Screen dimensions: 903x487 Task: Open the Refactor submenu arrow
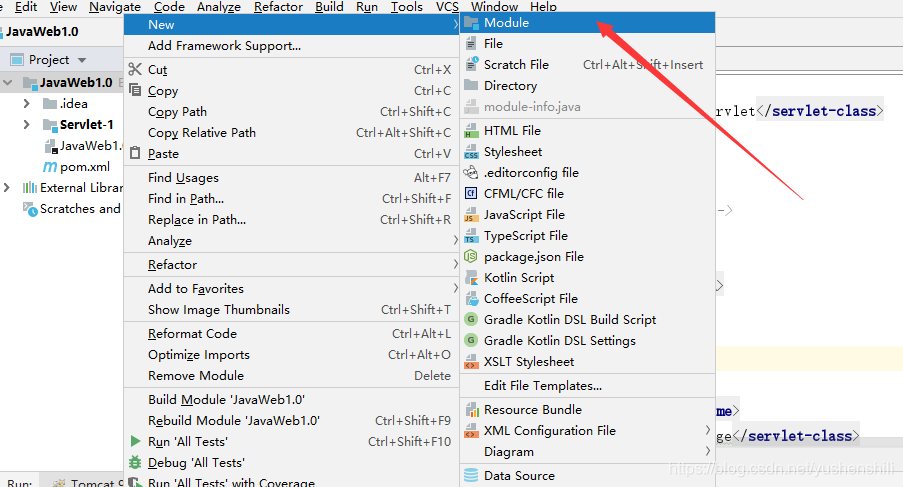455,265
